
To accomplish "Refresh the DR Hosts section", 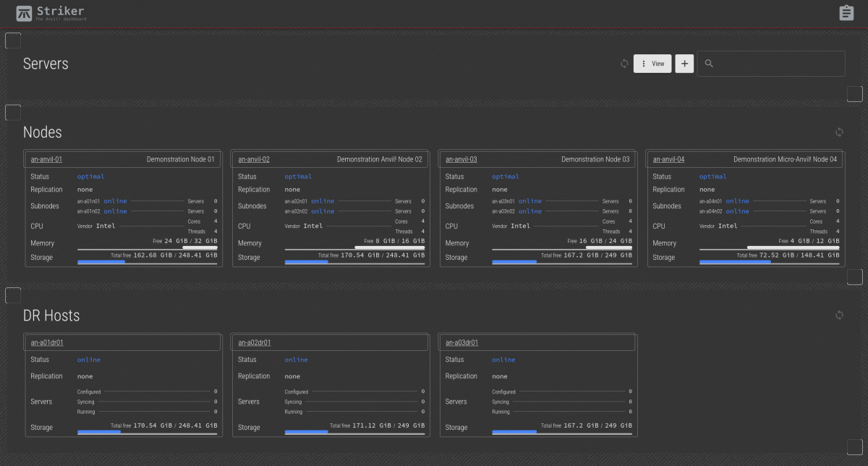I will click(839, 315).
